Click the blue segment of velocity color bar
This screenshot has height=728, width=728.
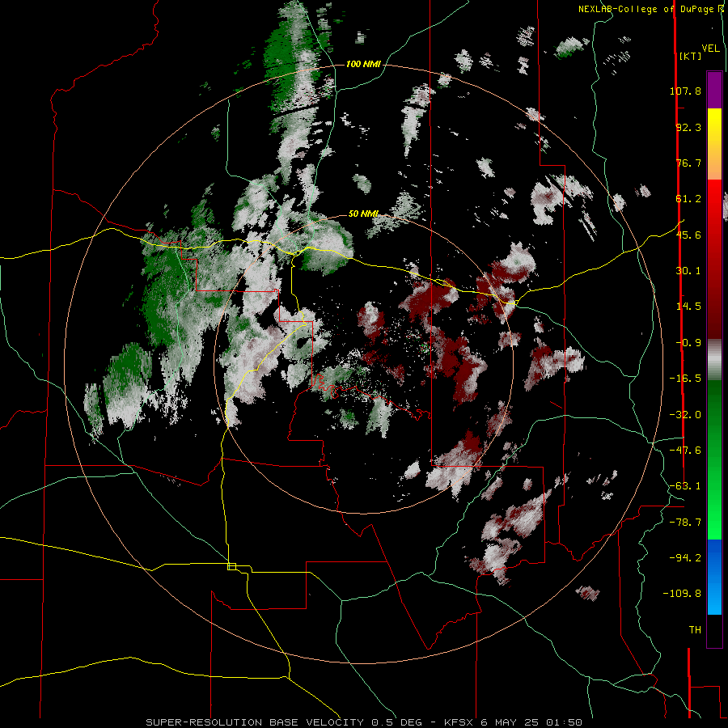pos(714,577)
